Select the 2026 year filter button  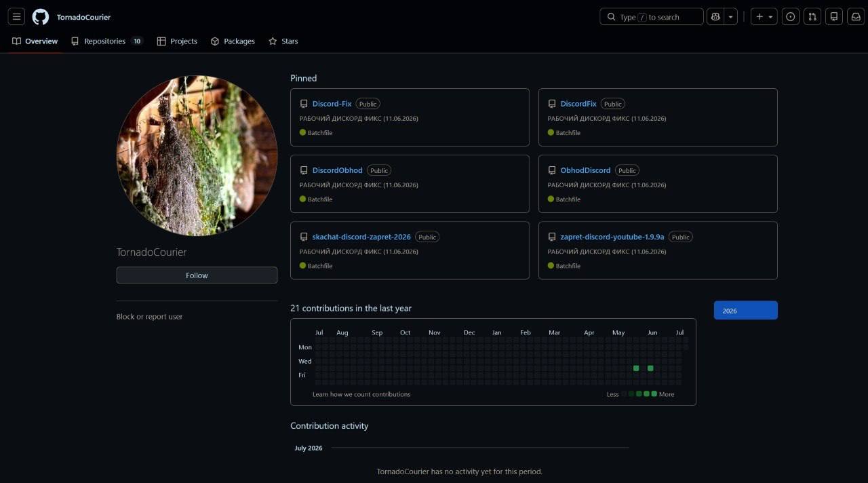click(746, 311)
